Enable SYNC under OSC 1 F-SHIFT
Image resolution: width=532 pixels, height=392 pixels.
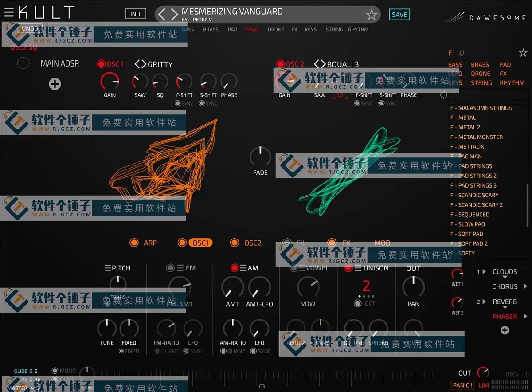coord(178,103)
